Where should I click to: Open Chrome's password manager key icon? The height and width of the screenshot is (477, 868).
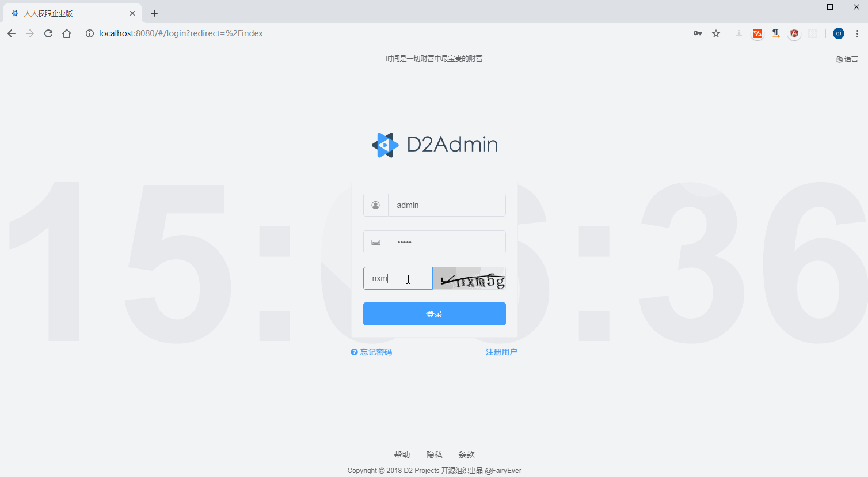tap(697, 33)
